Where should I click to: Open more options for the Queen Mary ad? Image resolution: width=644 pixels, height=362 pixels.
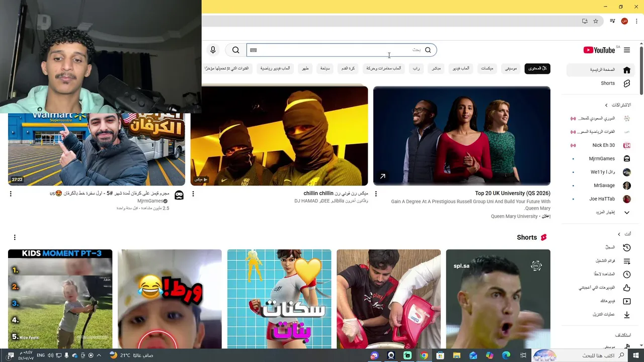376,194
